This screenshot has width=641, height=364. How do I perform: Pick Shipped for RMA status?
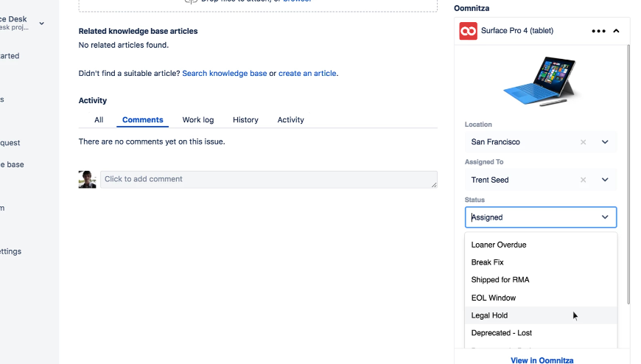pyautogui.click(x=500, y=280)
